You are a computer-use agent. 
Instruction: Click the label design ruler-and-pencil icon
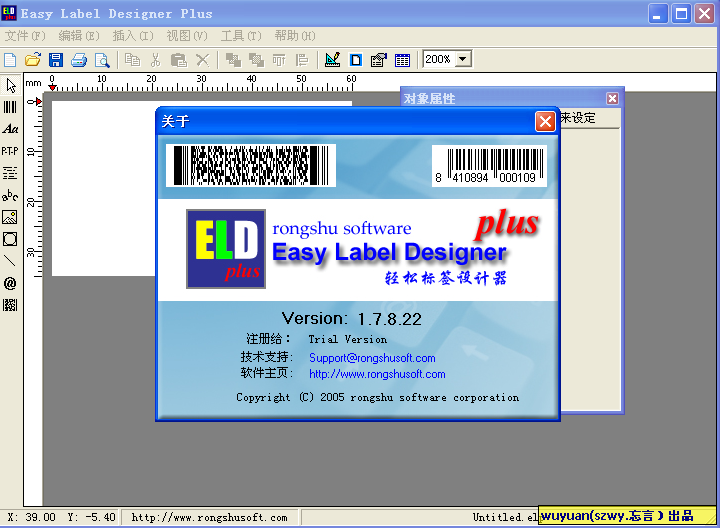pyautogui.click(x=332, y=60)
